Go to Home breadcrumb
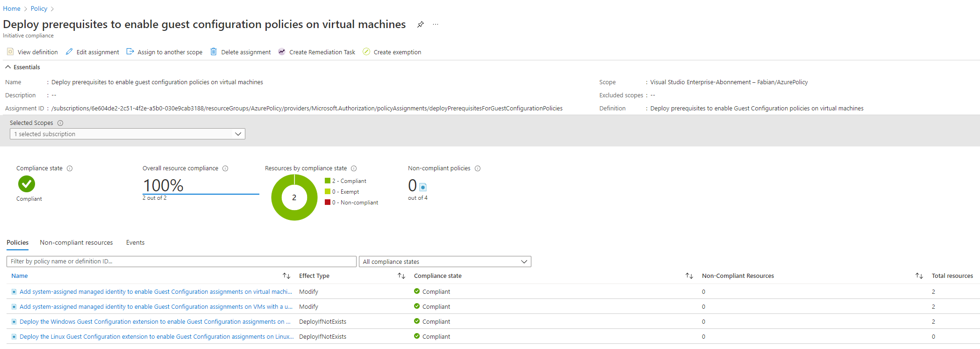The image size is (980, 349). (x=12, y=8)
